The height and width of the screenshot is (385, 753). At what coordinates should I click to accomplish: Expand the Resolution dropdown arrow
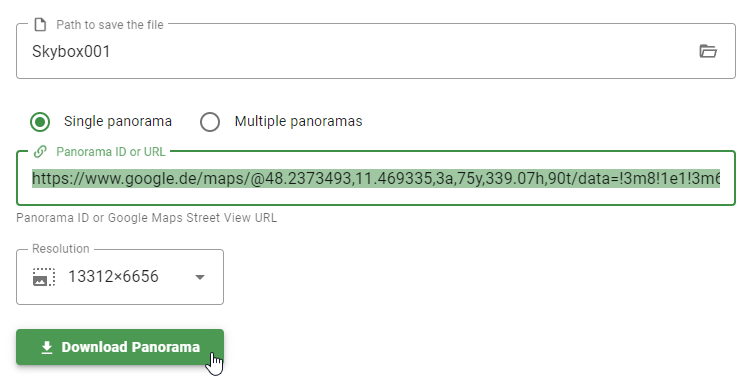point(200,277)
